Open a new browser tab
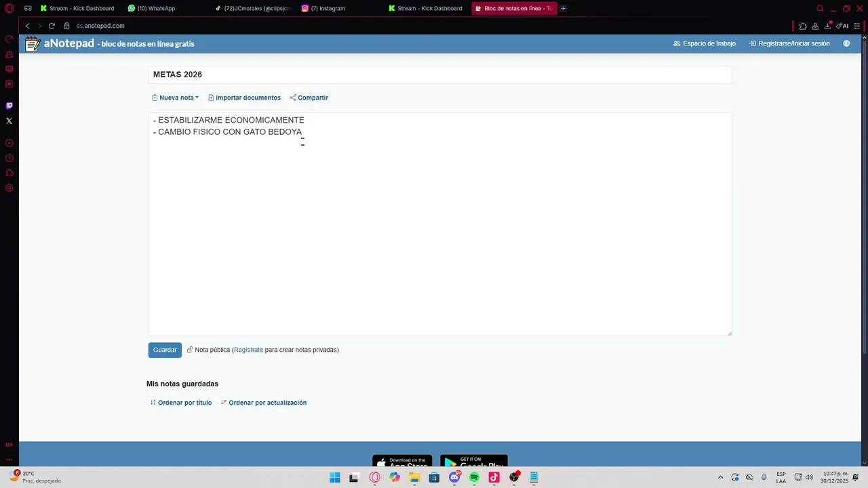The image size is (868, 488). pos(563,8)
